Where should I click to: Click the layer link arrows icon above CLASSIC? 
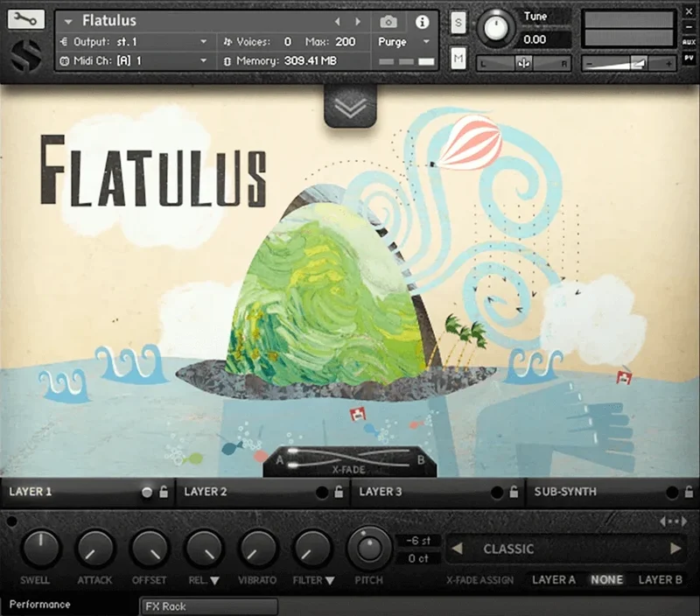coord(673,521)
